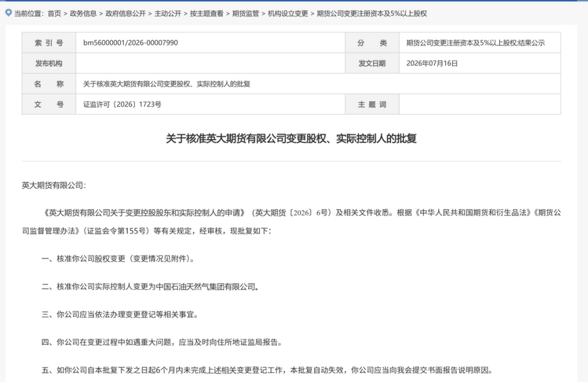Click index number bm56000001/2026-00007990
The width and height of the screenshot is (588, 382).
(131, 43)
